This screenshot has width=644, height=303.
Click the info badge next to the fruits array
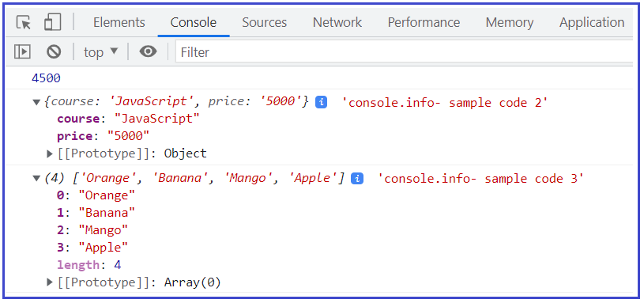357,179
